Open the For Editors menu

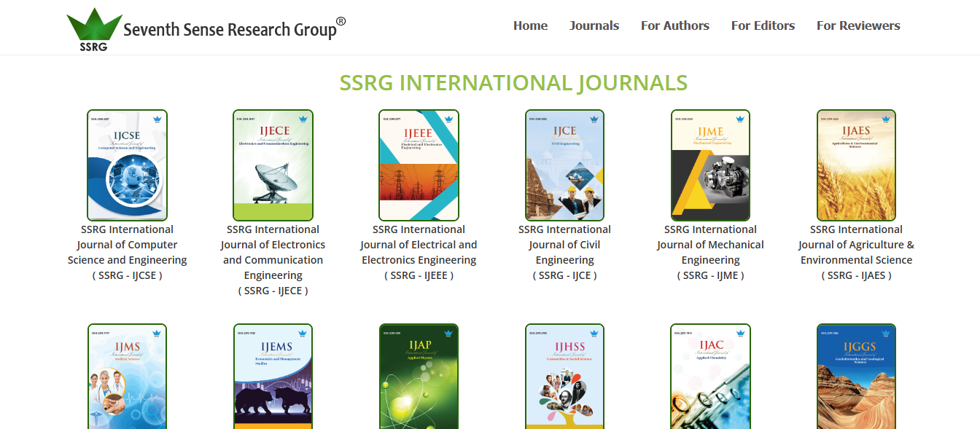(763, 25)
